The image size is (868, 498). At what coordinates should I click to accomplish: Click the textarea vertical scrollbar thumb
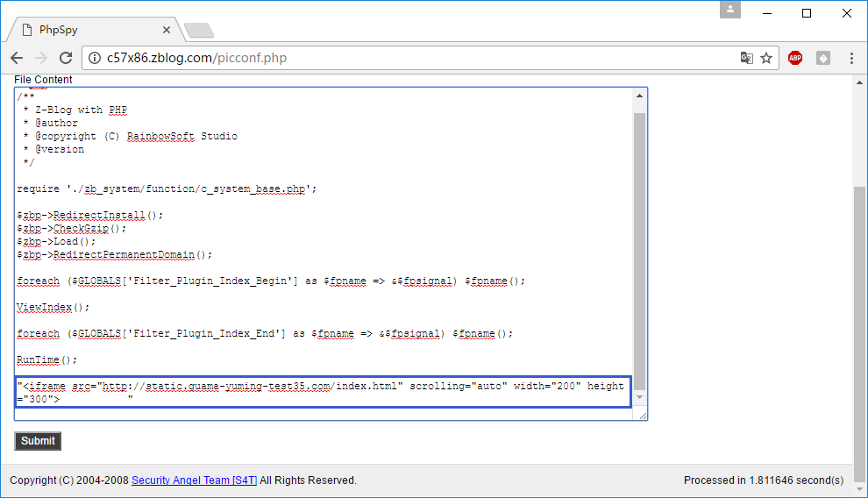coord(639,252)
